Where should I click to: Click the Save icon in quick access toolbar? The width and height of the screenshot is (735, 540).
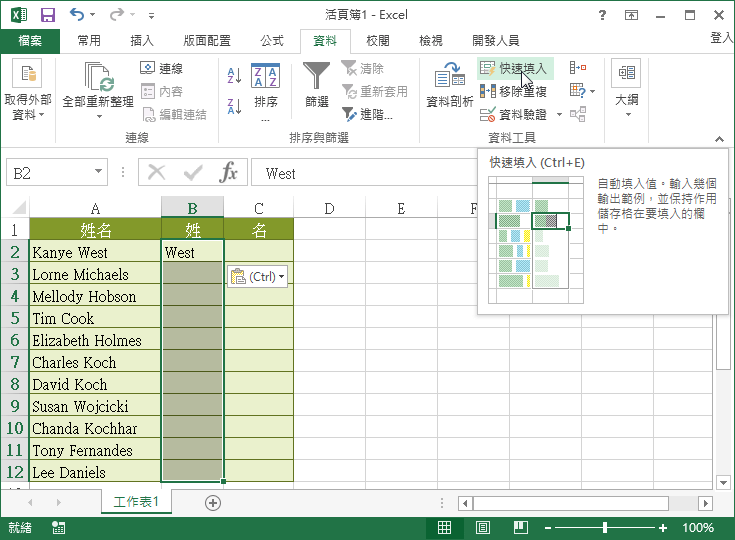click(47, 15)
